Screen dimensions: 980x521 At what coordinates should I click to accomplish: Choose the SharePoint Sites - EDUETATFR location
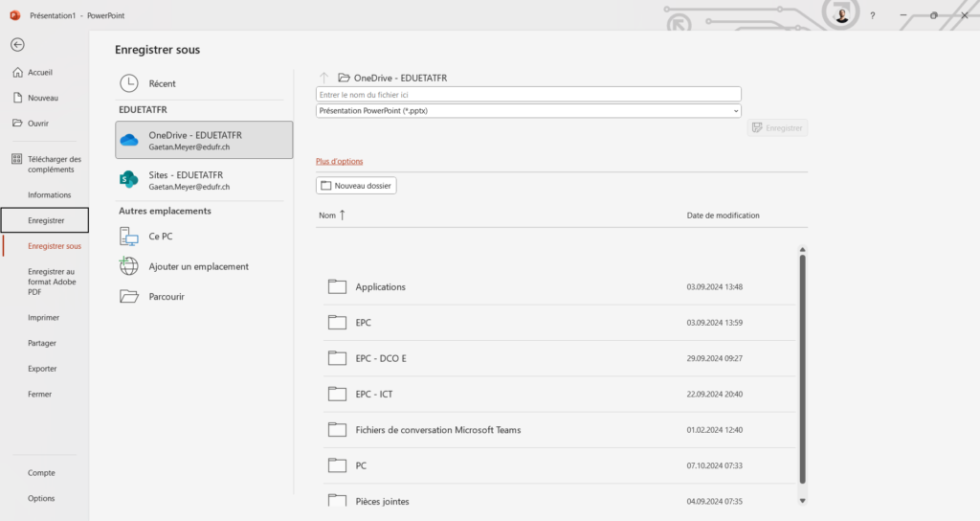click(204, 180)
